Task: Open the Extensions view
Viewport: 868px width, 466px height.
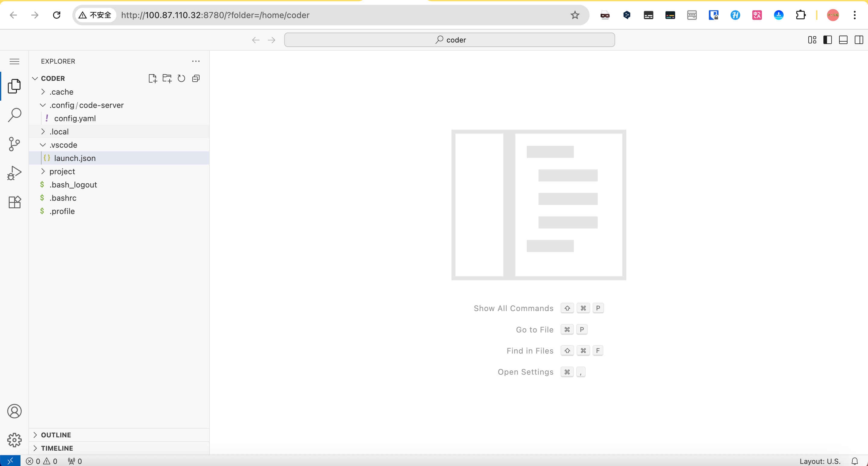Action: [14, 202]
